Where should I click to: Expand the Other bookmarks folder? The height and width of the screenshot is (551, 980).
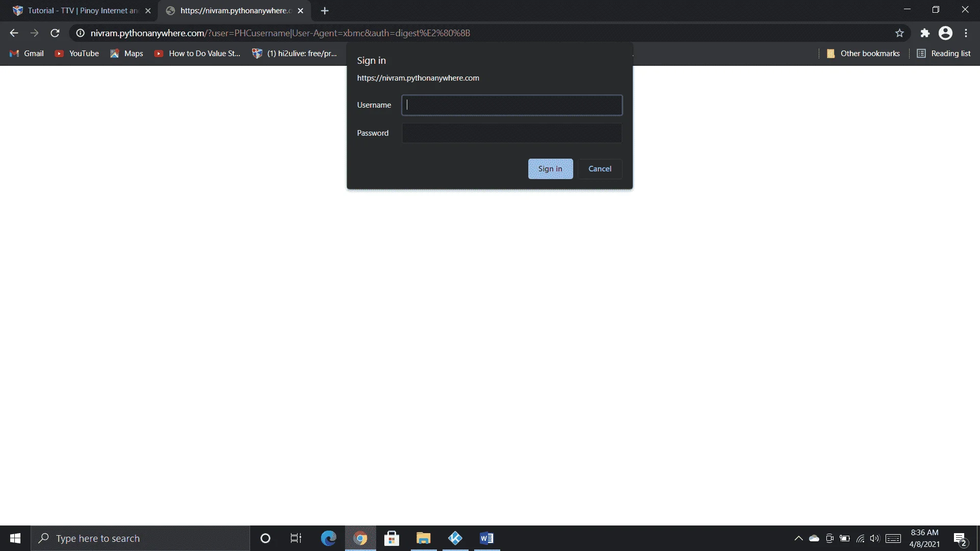click(863, 54)
